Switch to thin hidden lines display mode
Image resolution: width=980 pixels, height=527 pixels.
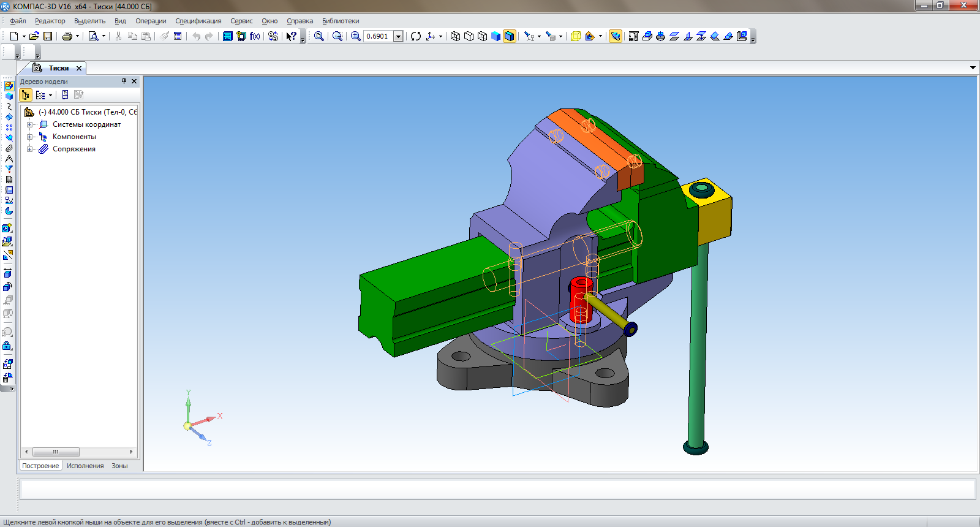point(482,36)
